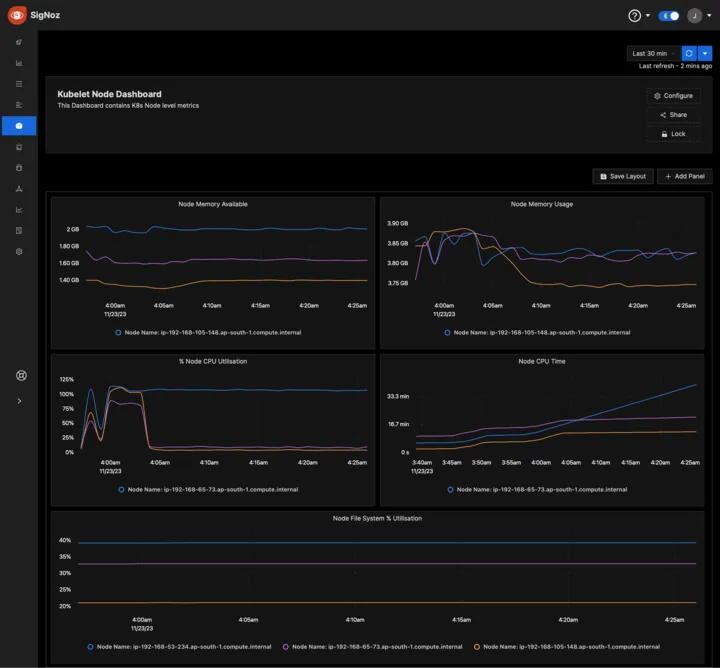Toggle ip-192-168-65-73 legend in % Node CPU Utilisation
This screenshot has height=668, width=720.
[208, 489]
